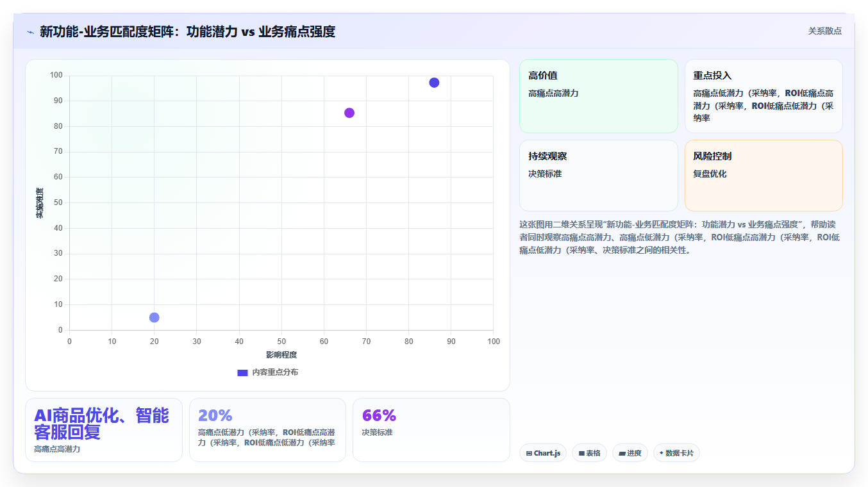Click the sparkle icon in the 数据卡片 tag
This screenshot has width=868, height=487.
[x=662, y=453]
